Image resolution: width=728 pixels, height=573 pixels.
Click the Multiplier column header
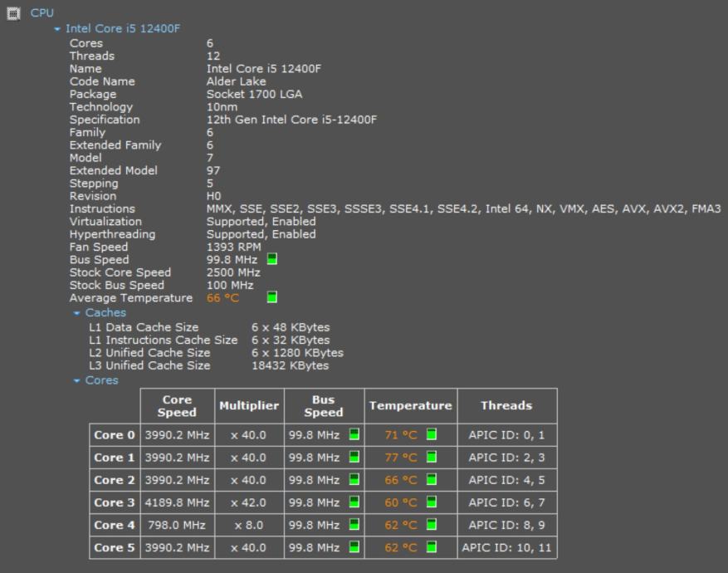coord(249,406)
